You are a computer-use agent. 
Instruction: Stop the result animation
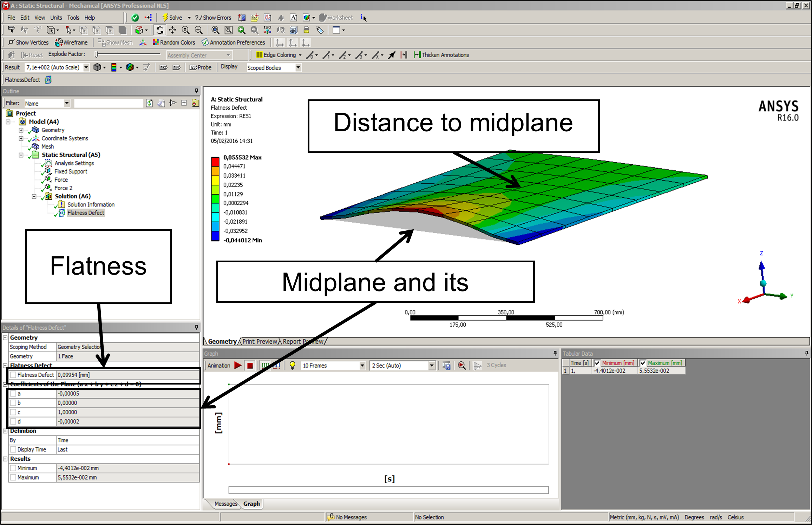[250, 366]
